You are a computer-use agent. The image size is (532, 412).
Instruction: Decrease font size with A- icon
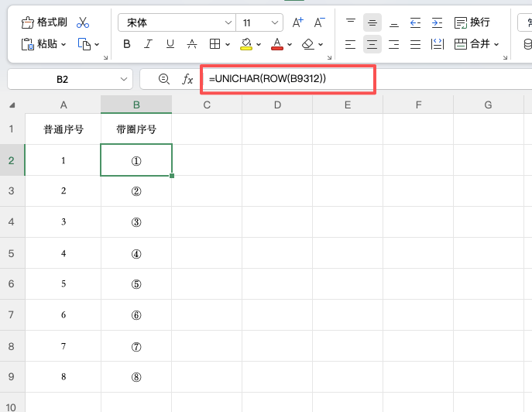(x=319, y=22)
